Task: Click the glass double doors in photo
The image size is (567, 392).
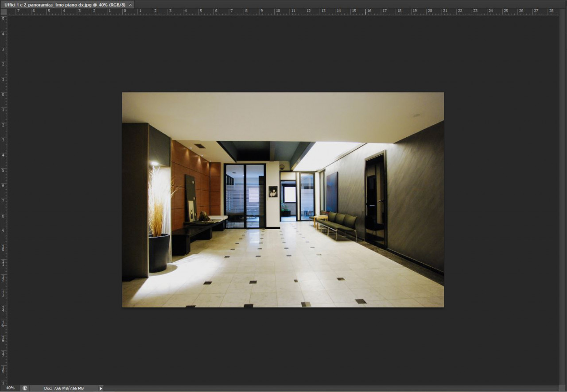Action: click(245, 196)
